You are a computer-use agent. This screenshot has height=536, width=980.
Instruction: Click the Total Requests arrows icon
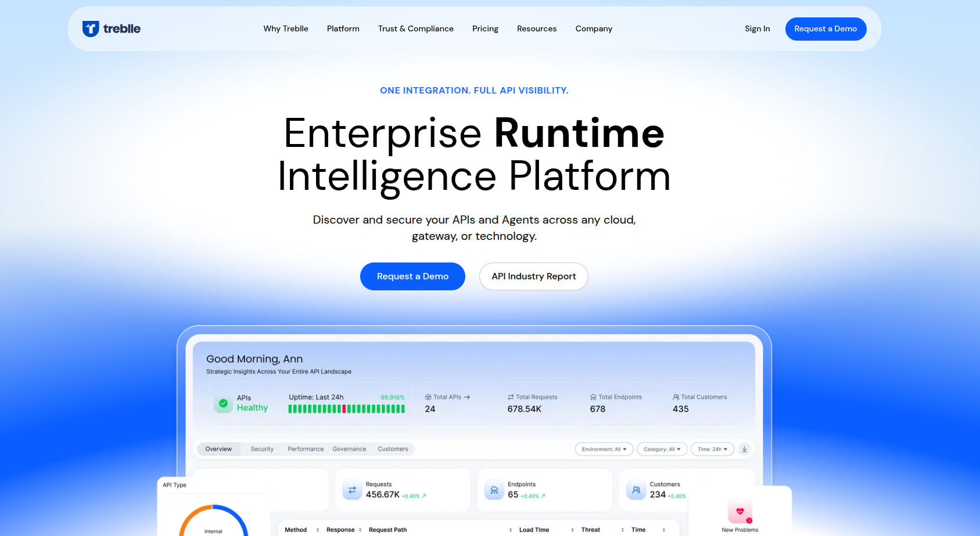(511, 397)
